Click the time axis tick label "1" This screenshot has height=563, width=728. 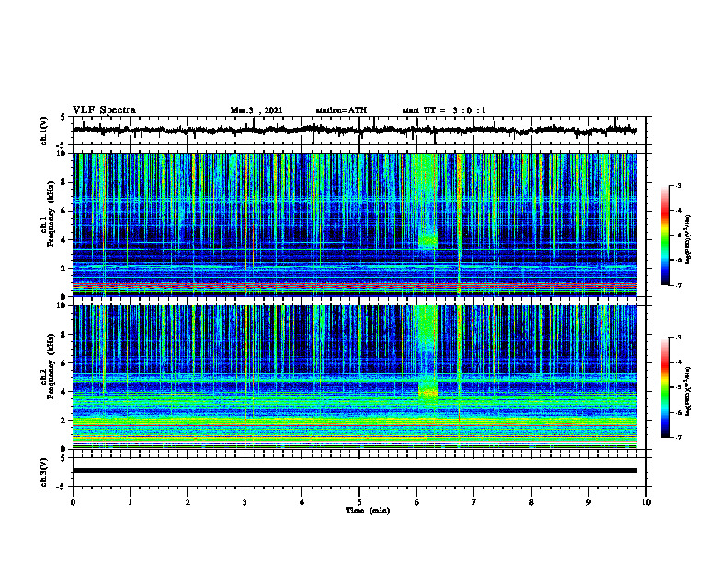[x=130, y=502]
